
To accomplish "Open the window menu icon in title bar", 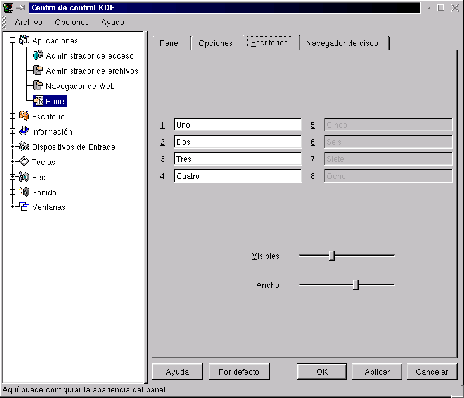I will coord(8,8).
